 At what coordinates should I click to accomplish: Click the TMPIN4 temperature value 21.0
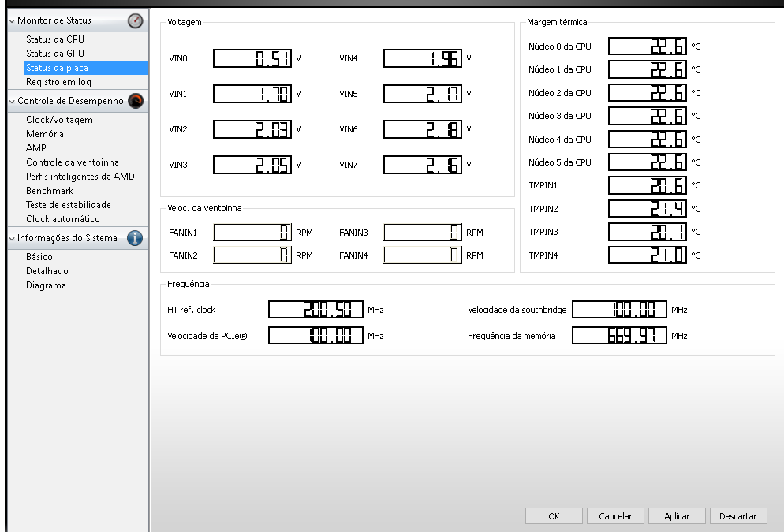click(648, 255)
